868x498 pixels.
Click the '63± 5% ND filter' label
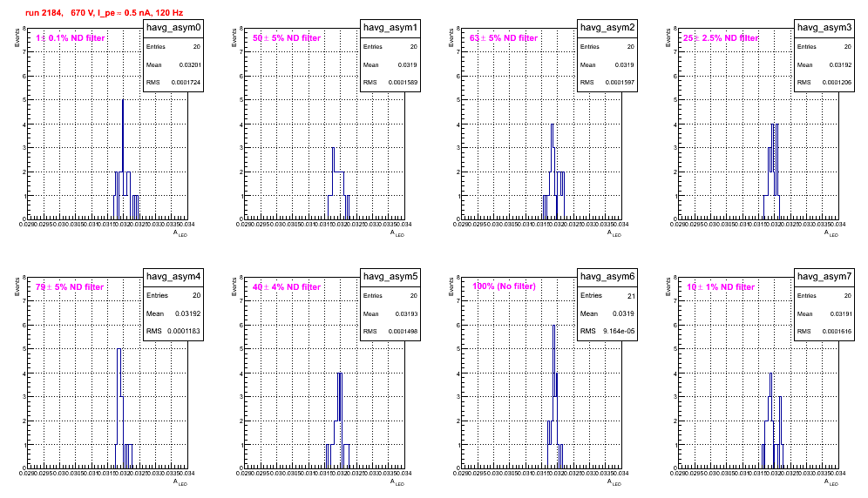pos(504,38)
